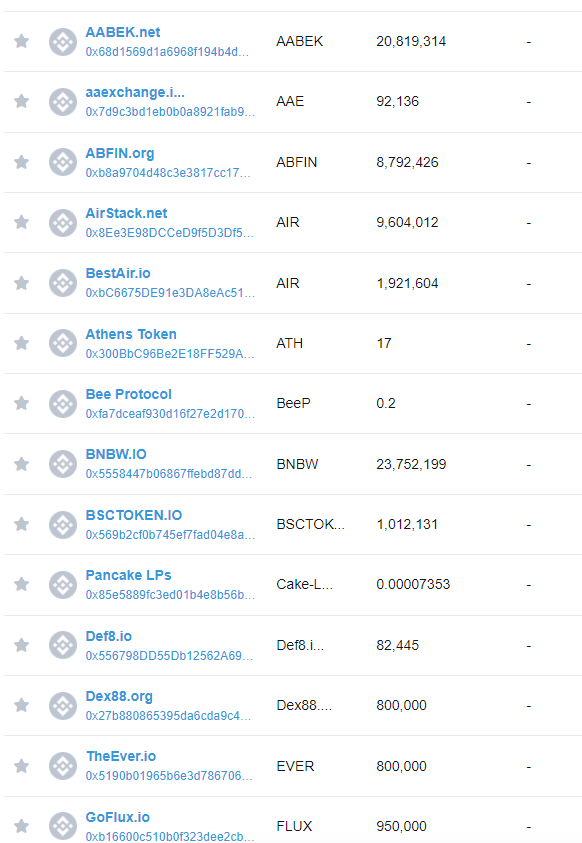Open the Dex88.org token link
Viewport: 582px width, 843px height.
coord(119,696)
